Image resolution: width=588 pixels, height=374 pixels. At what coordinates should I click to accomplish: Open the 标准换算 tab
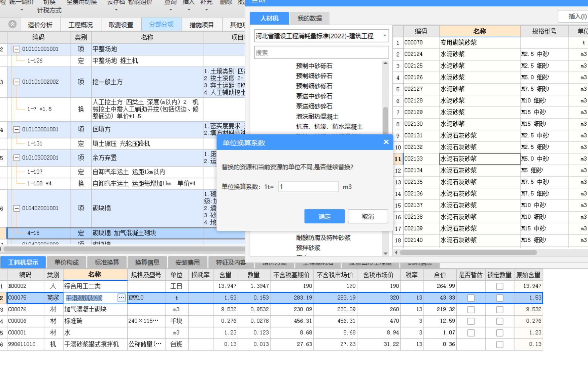[107, 262]
